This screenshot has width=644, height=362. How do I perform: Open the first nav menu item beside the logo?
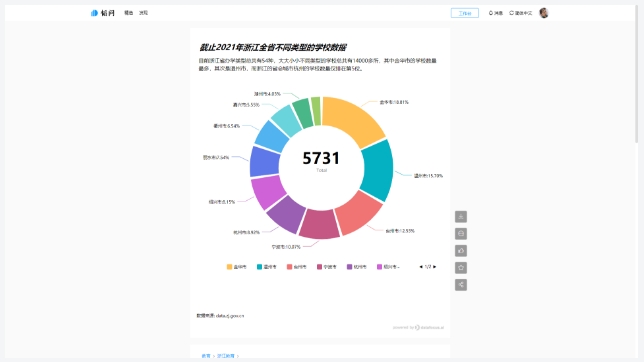pos(129,13)
